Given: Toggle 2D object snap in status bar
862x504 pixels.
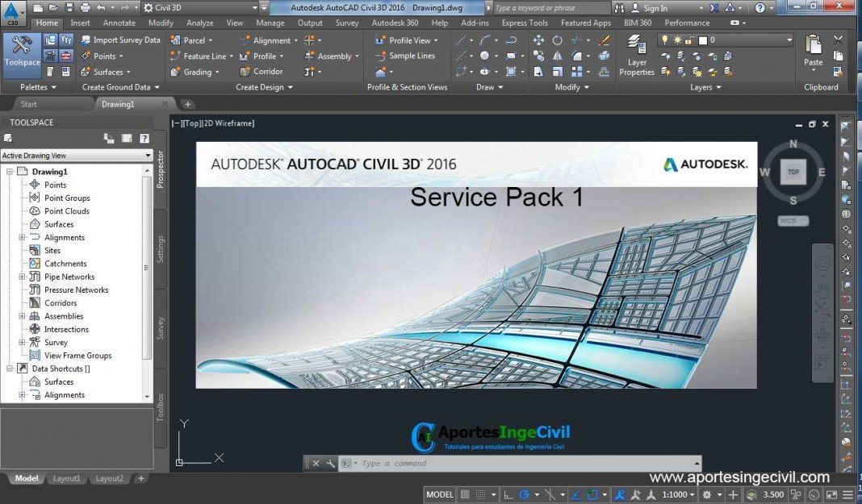Looking at the screenshot, I should [x=592, y=494].
